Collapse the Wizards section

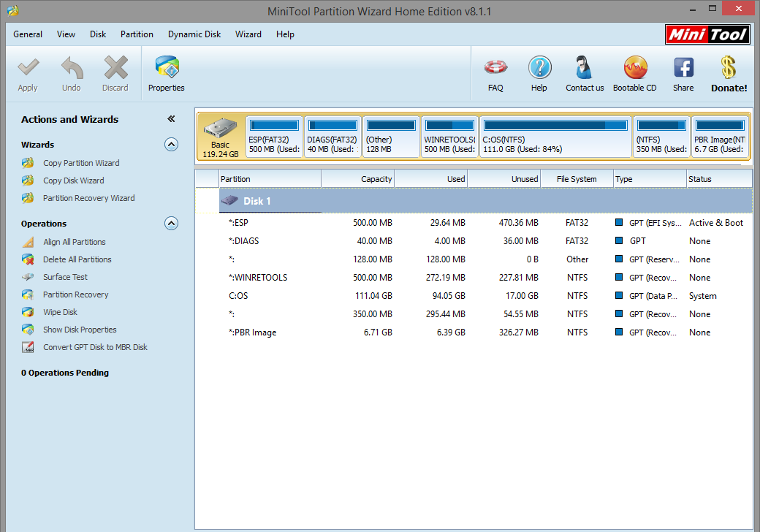pos(171,145)
